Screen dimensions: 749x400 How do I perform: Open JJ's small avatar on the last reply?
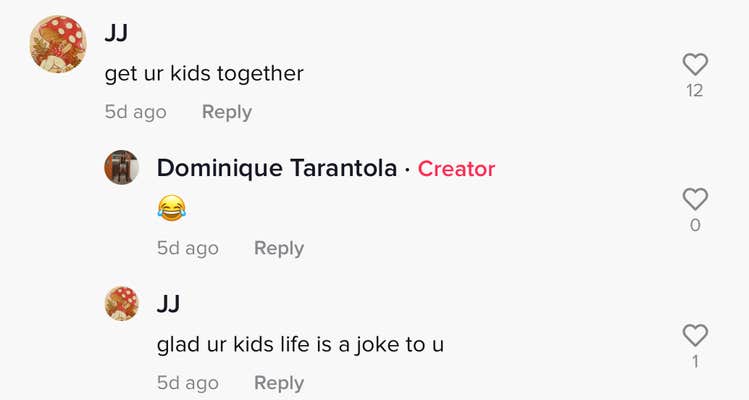pyautogui.click(x=121, y=303)
